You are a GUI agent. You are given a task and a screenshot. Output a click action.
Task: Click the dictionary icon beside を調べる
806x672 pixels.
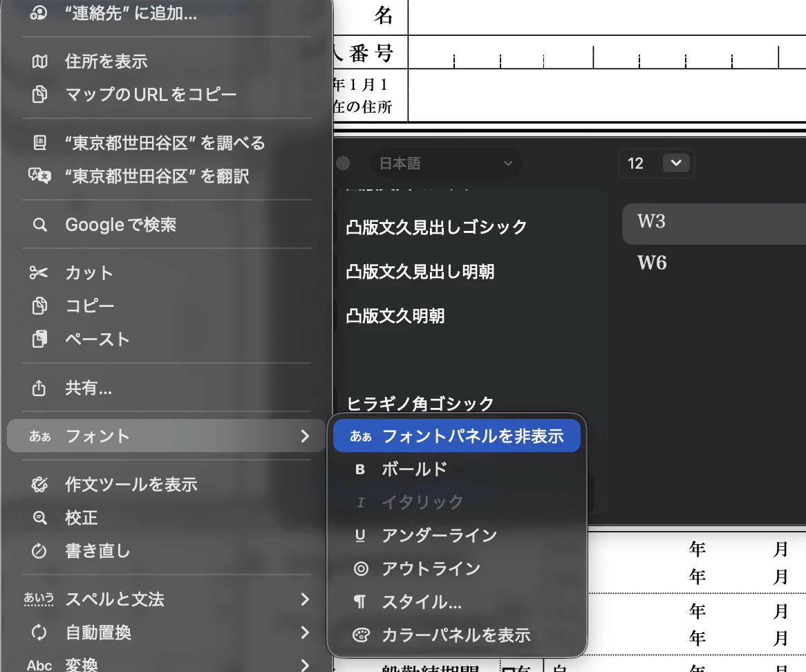point(39,142)
